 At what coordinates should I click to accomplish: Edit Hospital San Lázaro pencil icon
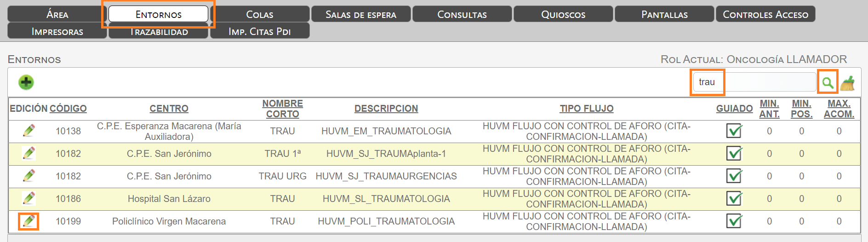(29, 198)
